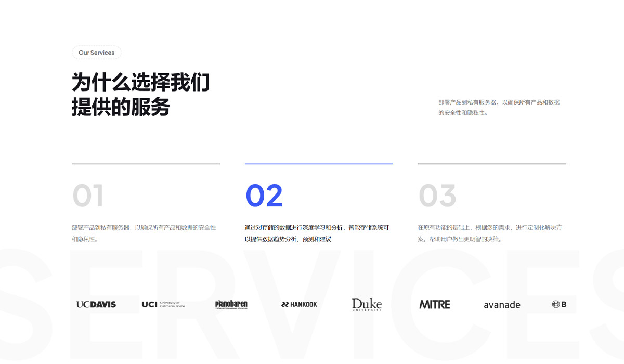Click the 02 description starting 通过对存储的数据
This screenshot has height=364, width=624.
317,233
